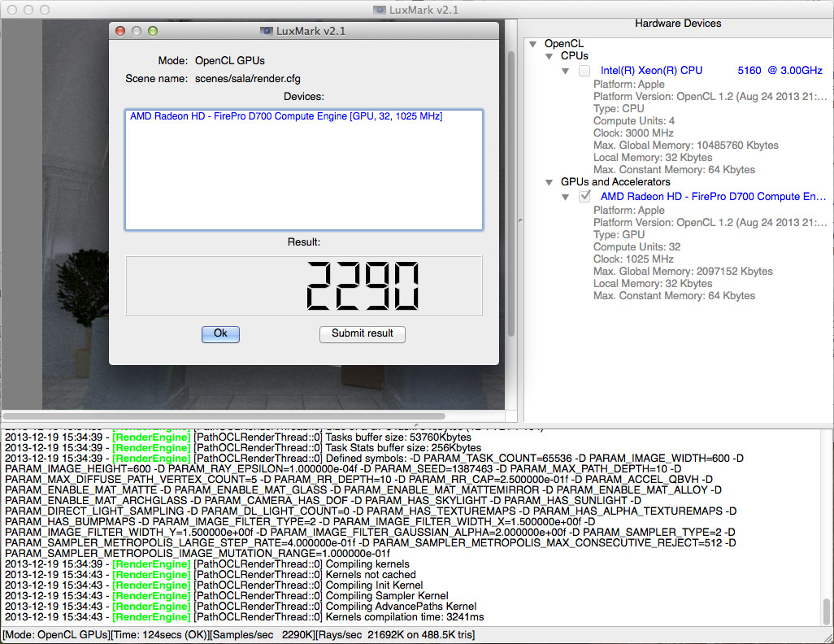The image size is (834, 644).
Task: Click the splitter handle between render and devices
Action: (x=520, y=220)
